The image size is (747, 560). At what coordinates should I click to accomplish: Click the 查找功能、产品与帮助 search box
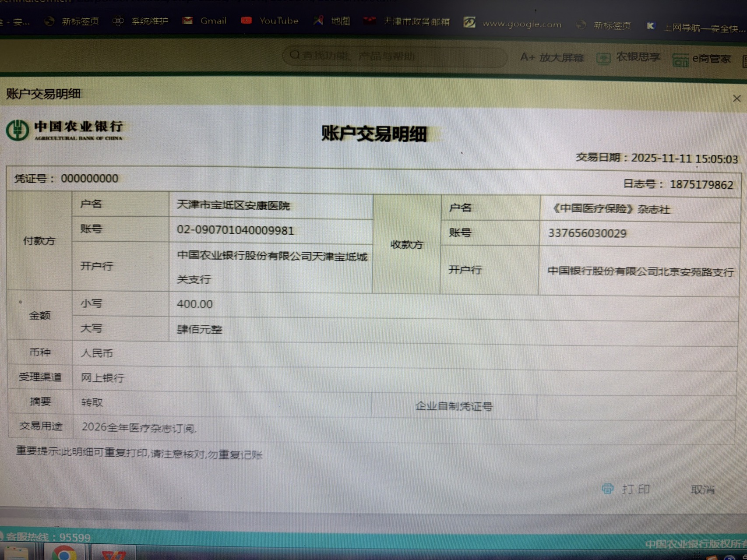click(394, 56)
